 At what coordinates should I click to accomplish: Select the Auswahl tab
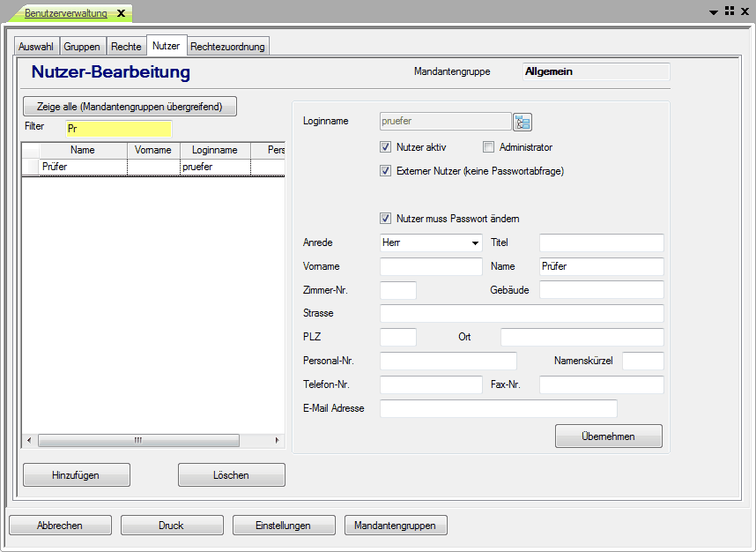pos(36,47)
